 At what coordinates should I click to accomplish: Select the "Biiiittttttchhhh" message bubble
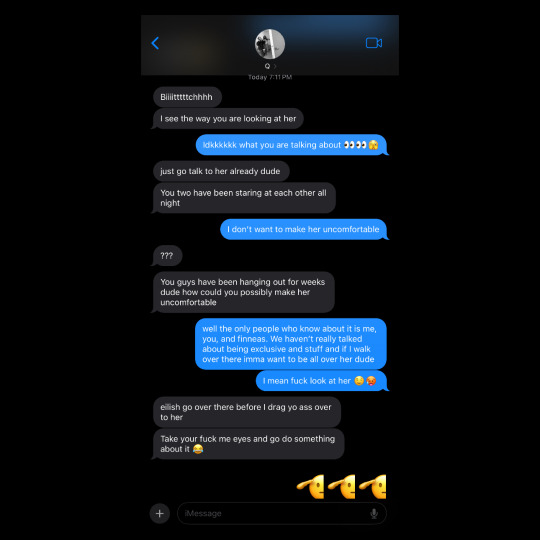(187, 97)
